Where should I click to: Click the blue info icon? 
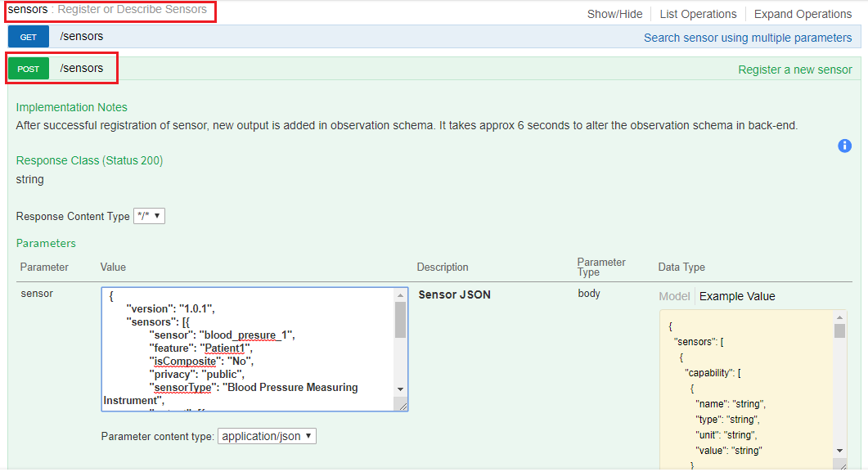pyautogui.click(x=844, y=146)
